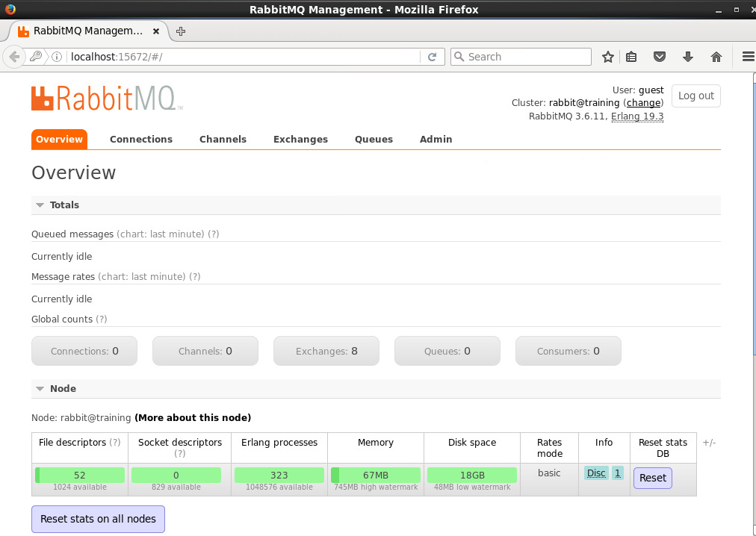Click the browser vertical scrollbar
Screen dimensions: 756x536
[x=753, y=304]
